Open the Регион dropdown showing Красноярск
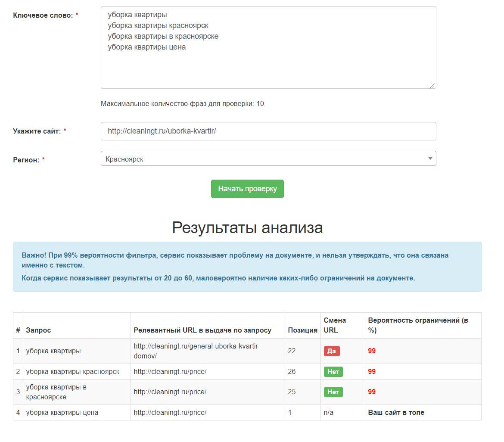504x442 pixels. coord(268,159)
